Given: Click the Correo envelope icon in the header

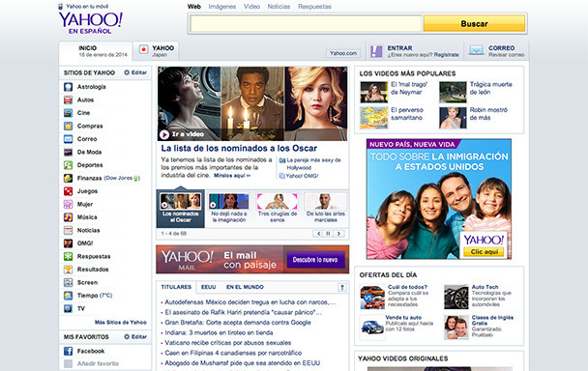Looking at the screenshot, I should (x=476, y=50).
